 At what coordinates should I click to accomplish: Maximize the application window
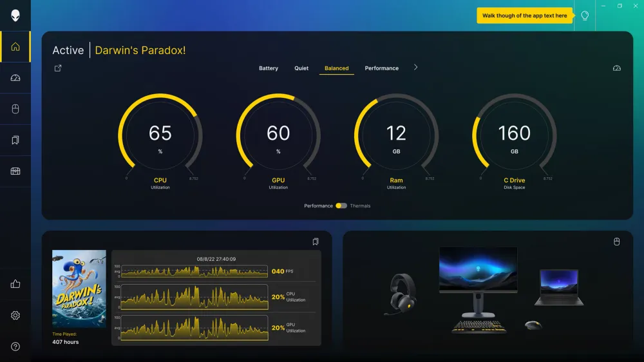pos(620,6)
